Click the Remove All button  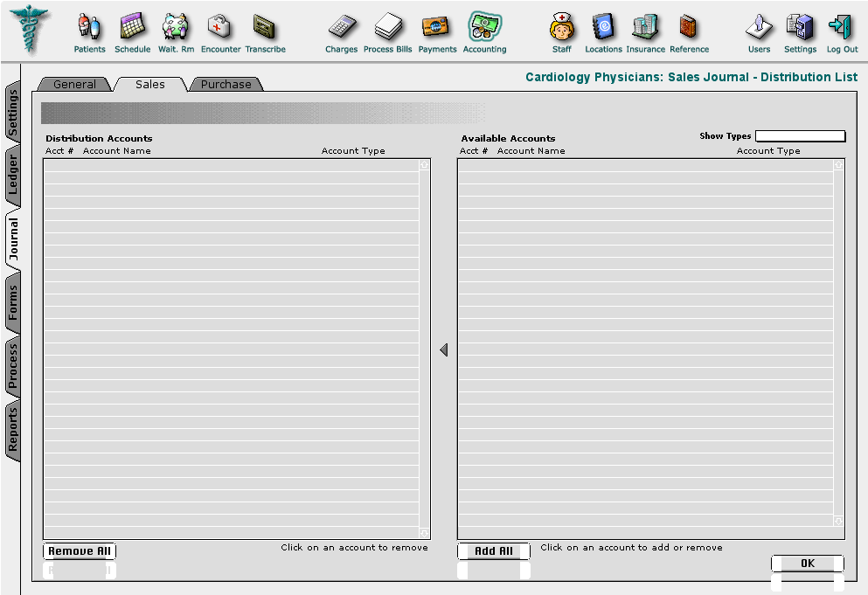(x=80, y=550)
